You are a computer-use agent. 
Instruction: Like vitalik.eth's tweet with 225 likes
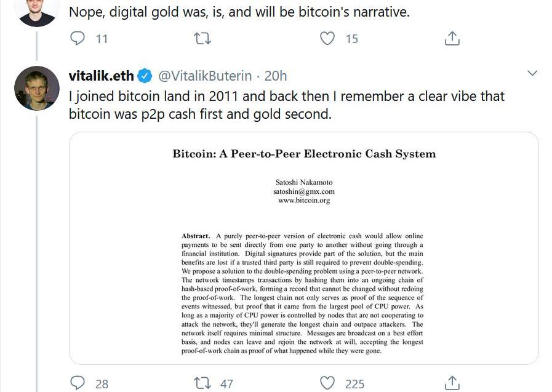point(329,383)
